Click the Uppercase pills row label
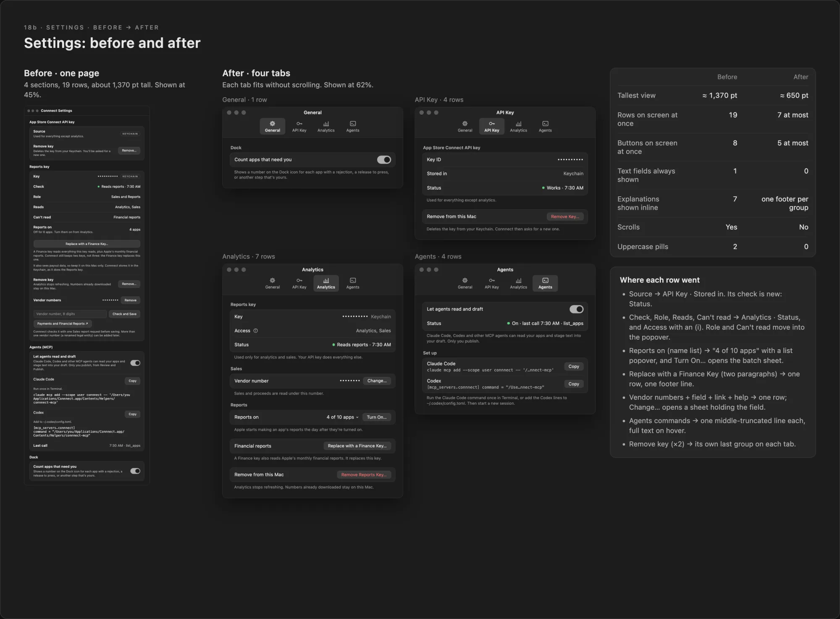This screenshot has height=619, width=840. click(x=643, y=247)
